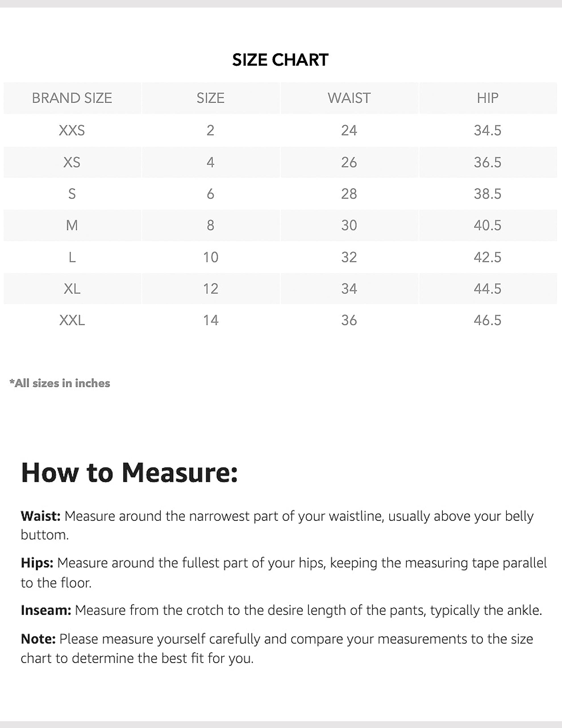Select the bold Hips: label
This screenshot has height=728, width=562.
tap(37, 563)
